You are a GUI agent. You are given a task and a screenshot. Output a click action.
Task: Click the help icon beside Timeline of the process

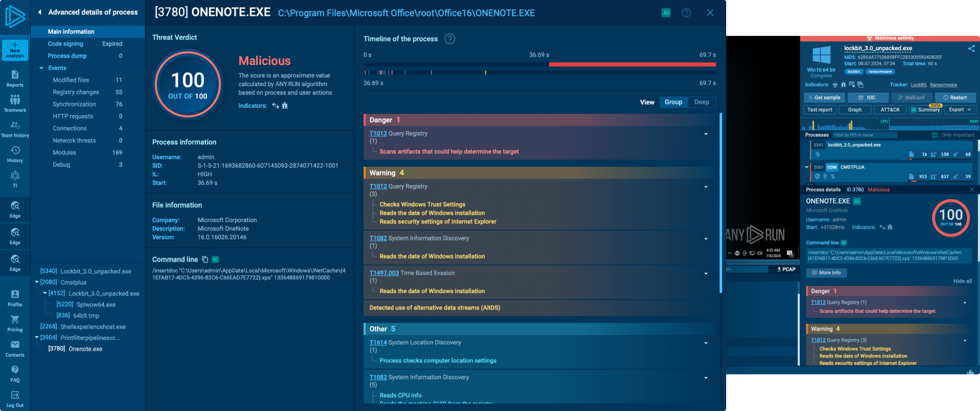click(450, 39)
